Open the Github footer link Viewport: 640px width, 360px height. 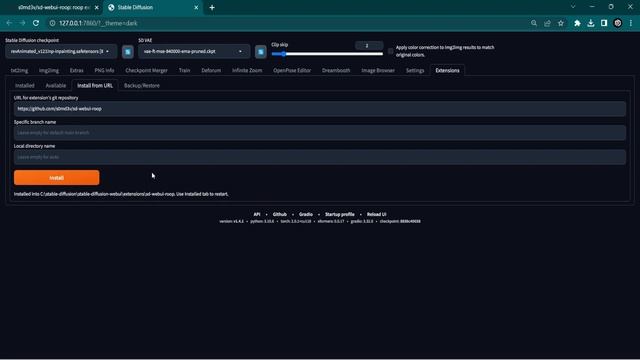point(280,214)
